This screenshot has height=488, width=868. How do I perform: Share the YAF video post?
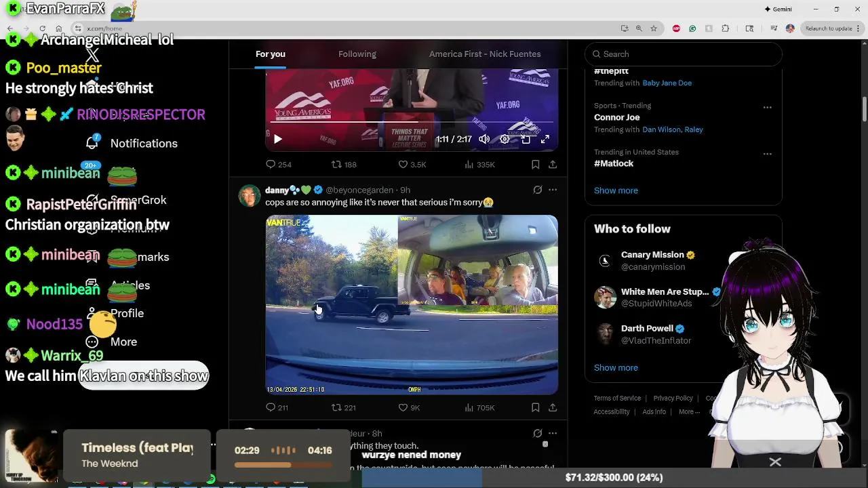pyautogui.click(x=553, y=164)
